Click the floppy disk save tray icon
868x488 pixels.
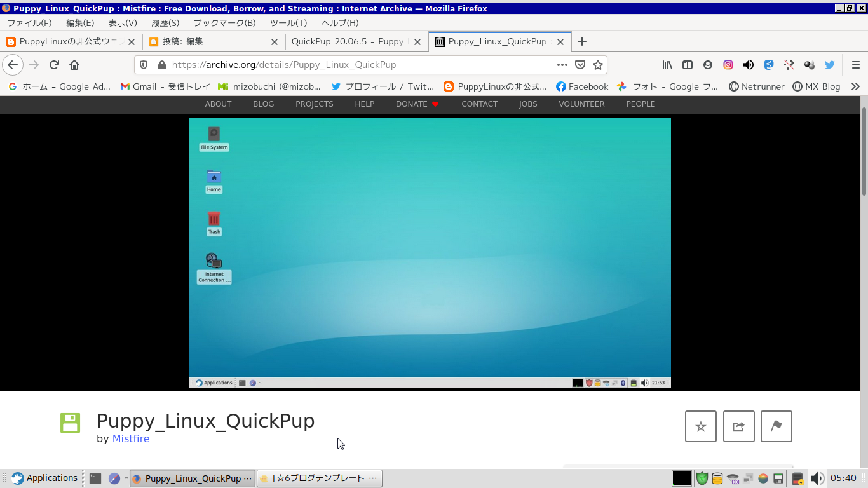(779, 478)
